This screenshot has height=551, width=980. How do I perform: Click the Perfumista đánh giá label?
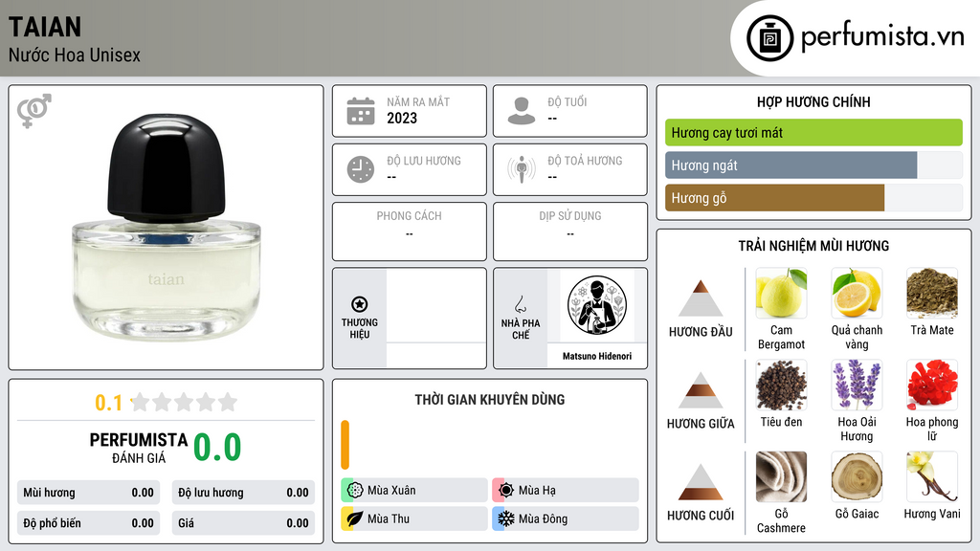139,448
